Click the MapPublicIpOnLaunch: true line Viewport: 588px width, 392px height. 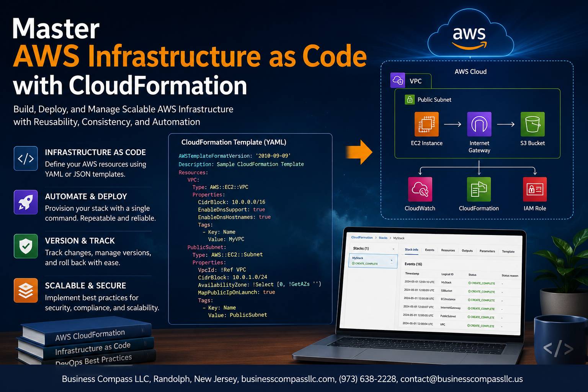point(237,292)
